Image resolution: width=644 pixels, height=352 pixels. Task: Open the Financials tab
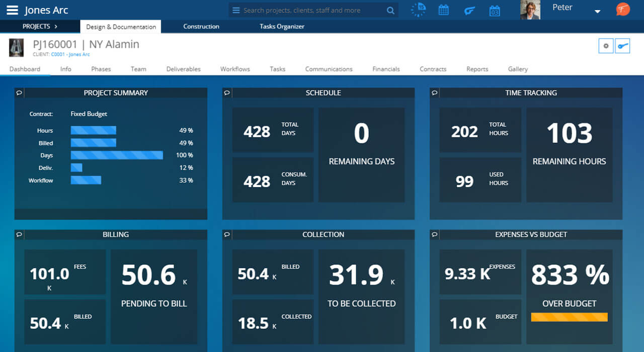click(x=386, y=69)
